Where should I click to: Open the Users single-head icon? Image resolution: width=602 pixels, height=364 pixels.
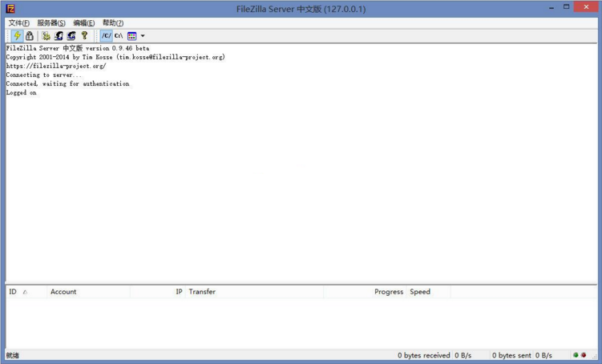(x=59, y=36)
